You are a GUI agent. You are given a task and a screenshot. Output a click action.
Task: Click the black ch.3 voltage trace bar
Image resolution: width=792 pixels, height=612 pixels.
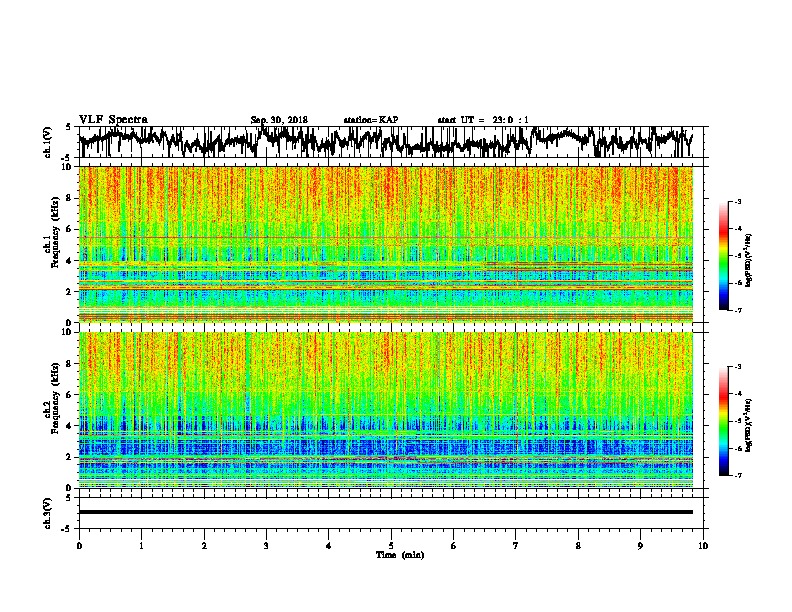(x=386, y=512)
